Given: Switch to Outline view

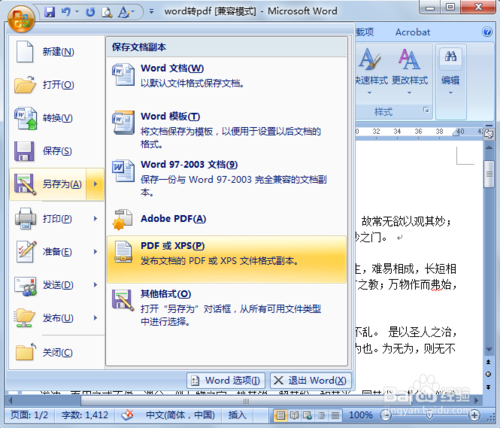Looking at the screenshot, I should tap(321, 416).
